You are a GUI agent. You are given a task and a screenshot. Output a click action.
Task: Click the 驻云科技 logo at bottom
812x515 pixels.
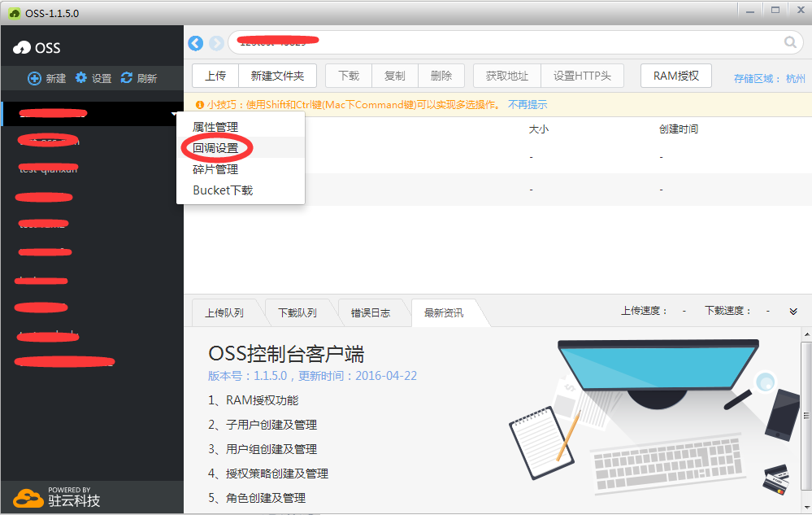pos(56,497)
